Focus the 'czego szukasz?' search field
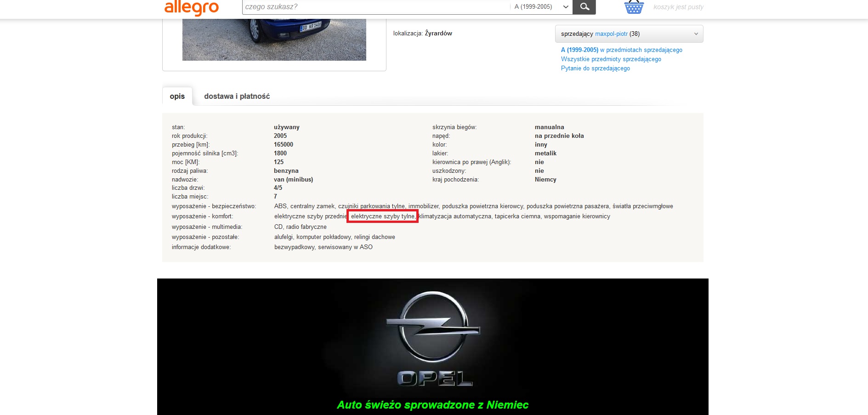The height and width of the screenshot is (415, 868). click(x=374, y=7)
